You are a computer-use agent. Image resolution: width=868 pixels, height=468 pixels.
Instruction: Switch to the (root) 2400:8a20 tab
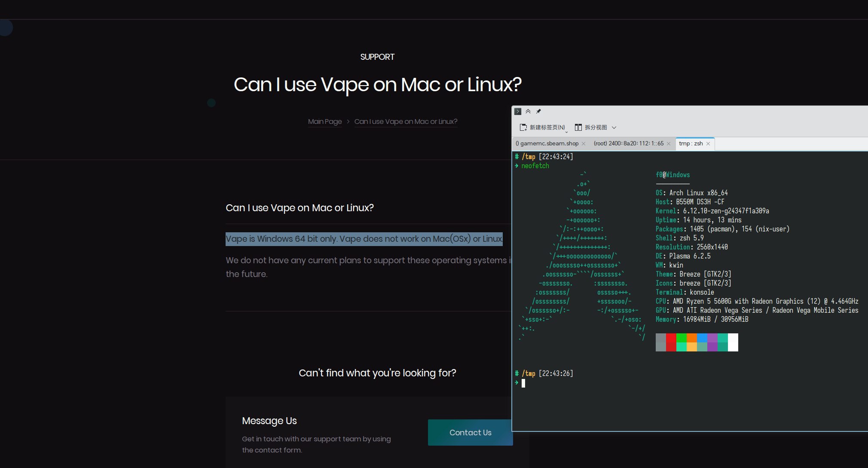628,144
